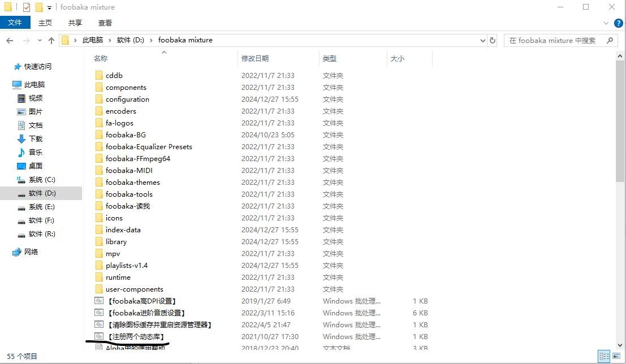This screenshot has height=364, width=626.
Task: Open the components folder
Action: coord(126,88)
